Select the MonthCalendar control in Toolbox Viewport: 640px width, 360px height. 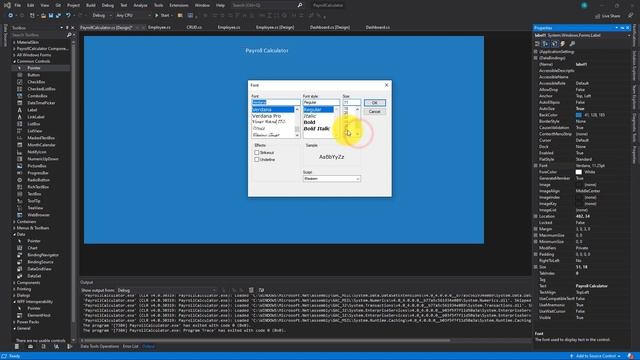(x=41, y=145)
